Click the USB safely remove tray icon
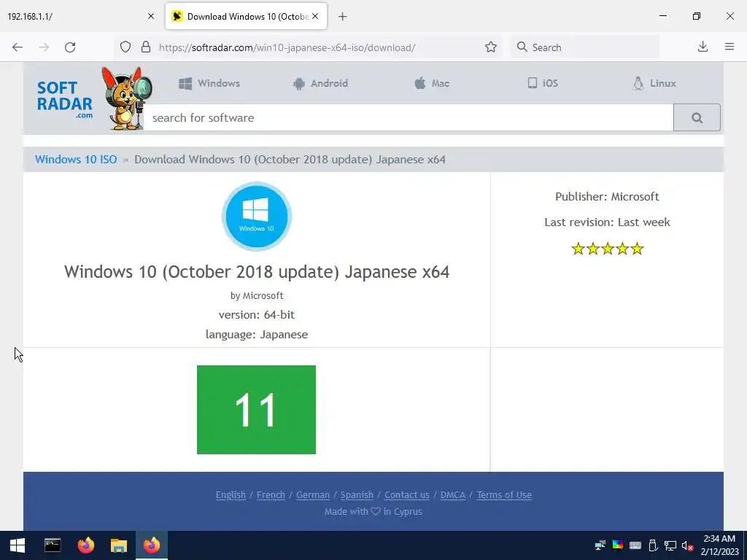Screen dimensions: 747x560 [653, 545]
